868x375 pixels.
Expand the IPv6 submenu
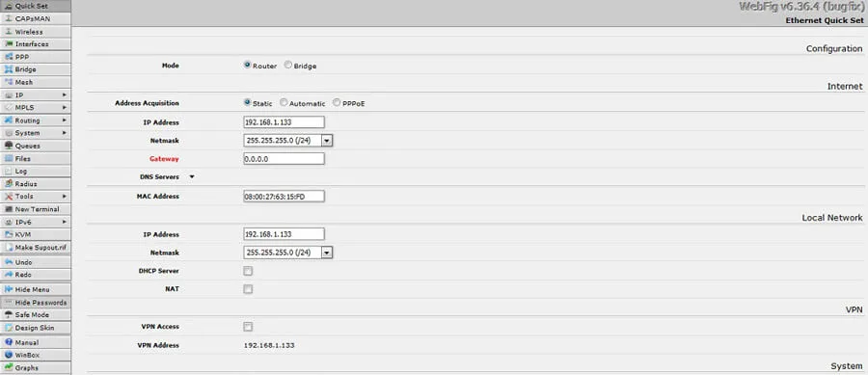point(65,222)
